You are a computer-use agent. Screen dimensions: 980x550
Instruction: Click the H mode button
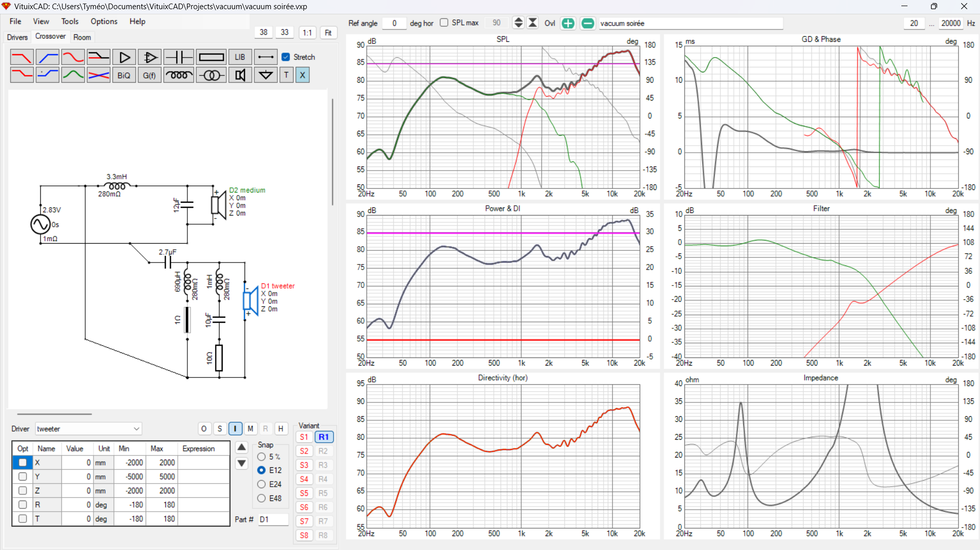(281, 429)
